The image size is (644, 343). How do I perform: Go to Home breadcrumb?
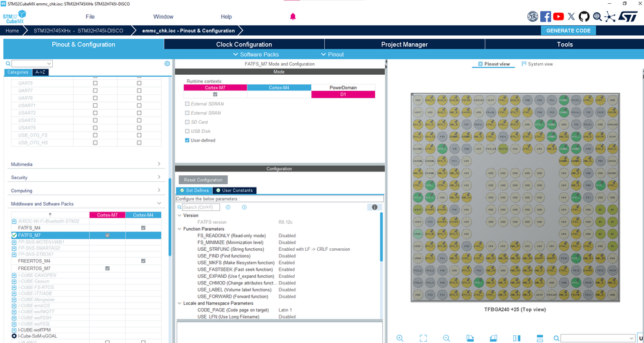(12, 31)
